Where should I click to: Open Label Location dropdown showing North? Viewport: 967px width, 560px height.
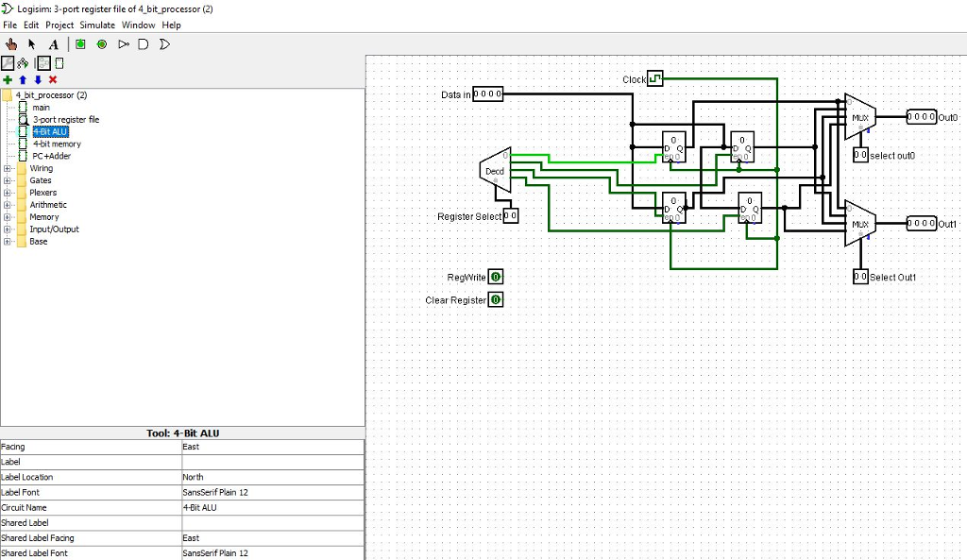tap(273, 477)
